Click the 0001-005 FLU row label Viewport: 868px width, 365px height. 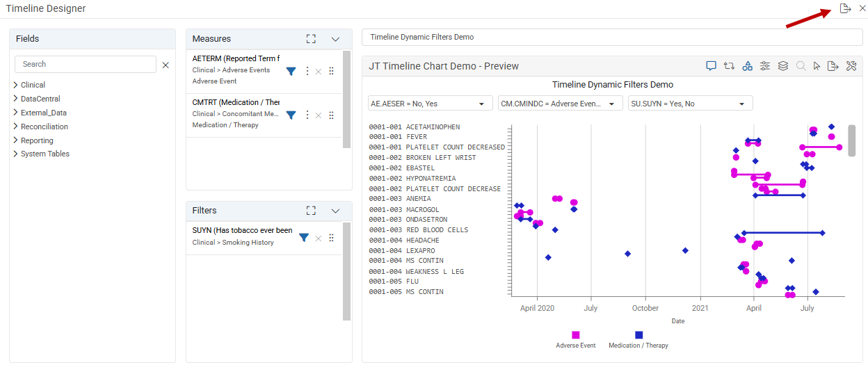pos(394,282)
